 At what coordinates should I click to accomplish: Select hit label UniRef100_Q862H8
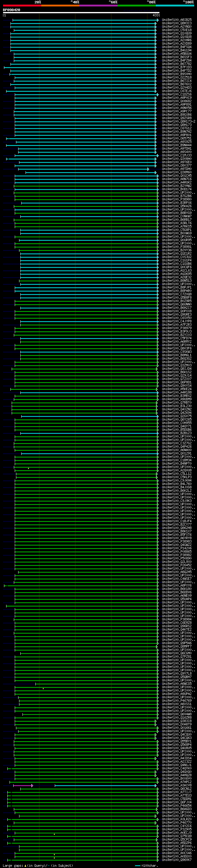[176, 528]
